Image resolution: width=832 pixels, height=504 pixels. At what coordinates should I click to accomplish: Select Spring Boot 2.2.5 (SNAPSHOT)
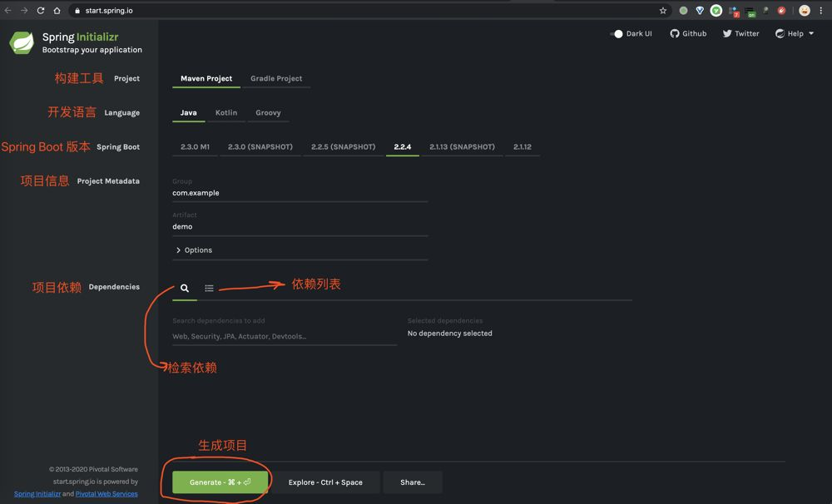pos(344,147)
